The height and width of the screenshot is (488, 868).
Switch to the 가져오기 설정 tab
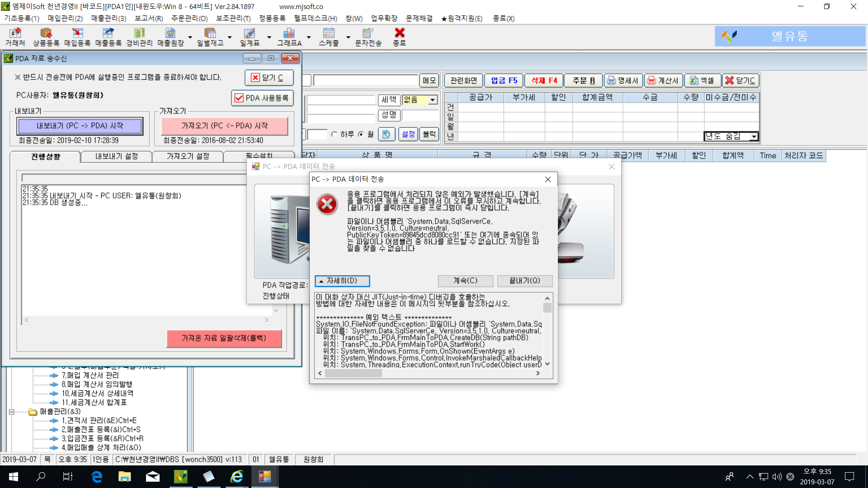188,156
